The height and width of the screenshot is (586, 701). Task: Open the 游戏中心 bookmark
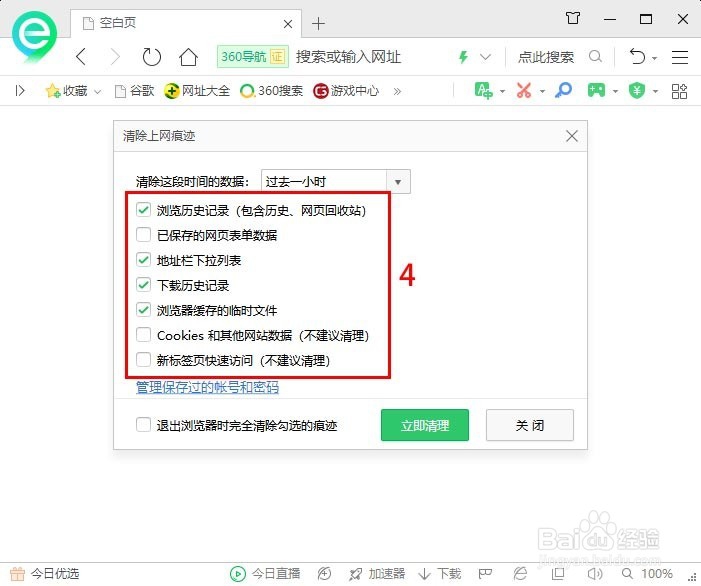(x=346, y=91)
